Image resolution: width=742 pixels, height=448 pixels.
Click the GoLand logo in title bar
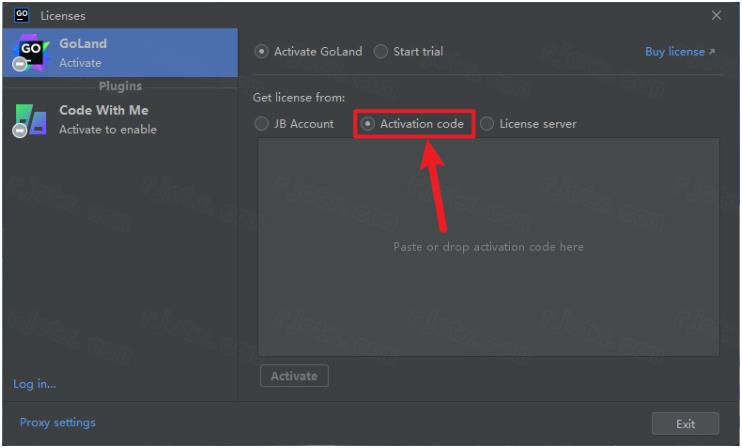pyautogui.click(x=22, y=15)
